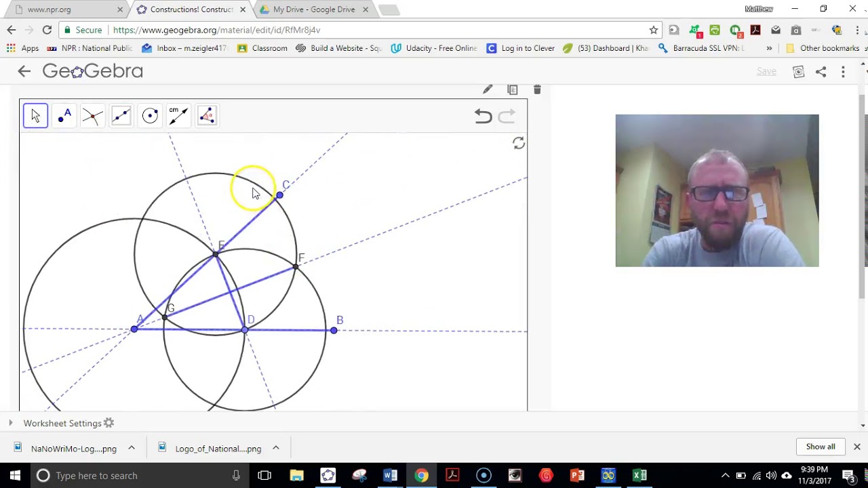868x488 pixels.
Task: Click the taskbar search box
Action: pyautogui.click(x=139, y=475)
